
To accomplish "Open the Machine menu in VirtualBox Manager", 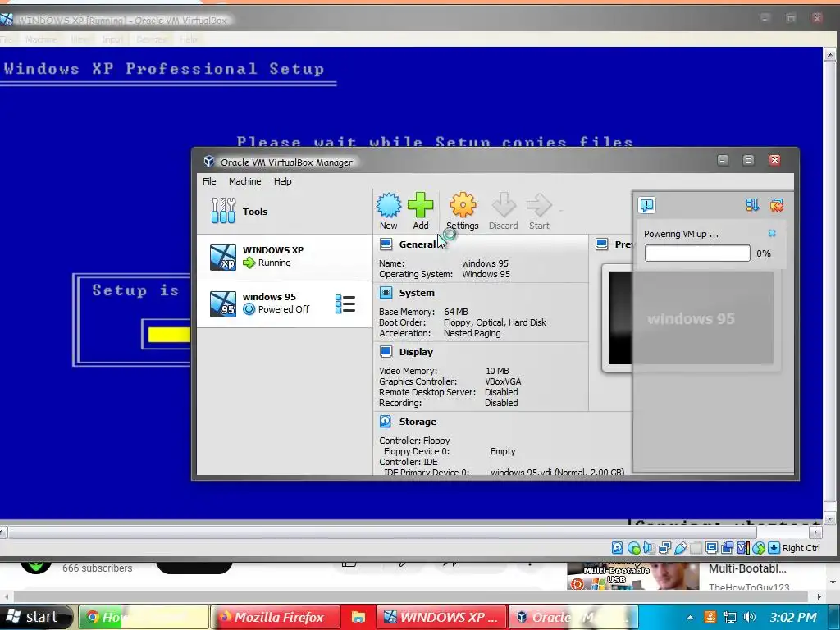I will click(244, 181).
